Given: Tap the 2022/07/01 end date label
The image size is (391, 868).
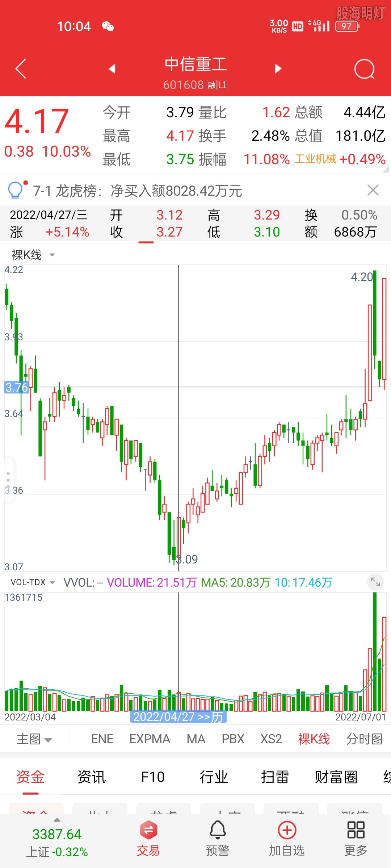Looking at the screenshot, I should click(x=361, y=717).
